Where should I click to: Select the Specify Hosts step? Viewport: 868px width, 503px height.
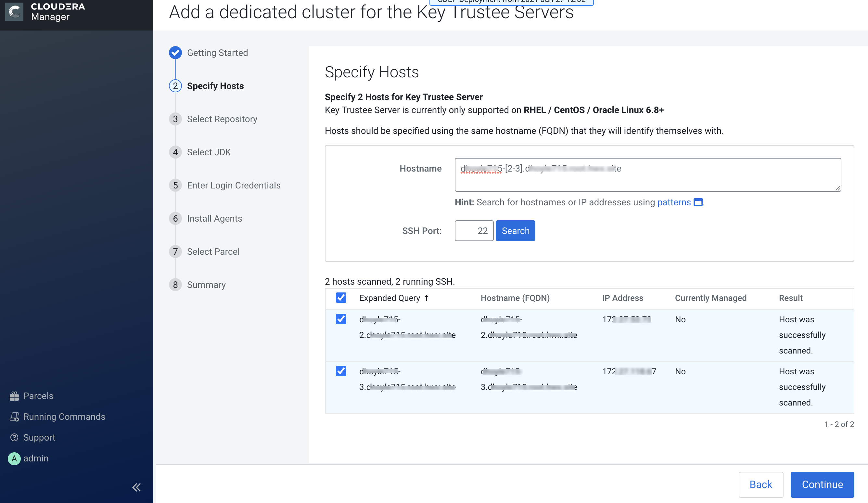click(x=215, y=86)
